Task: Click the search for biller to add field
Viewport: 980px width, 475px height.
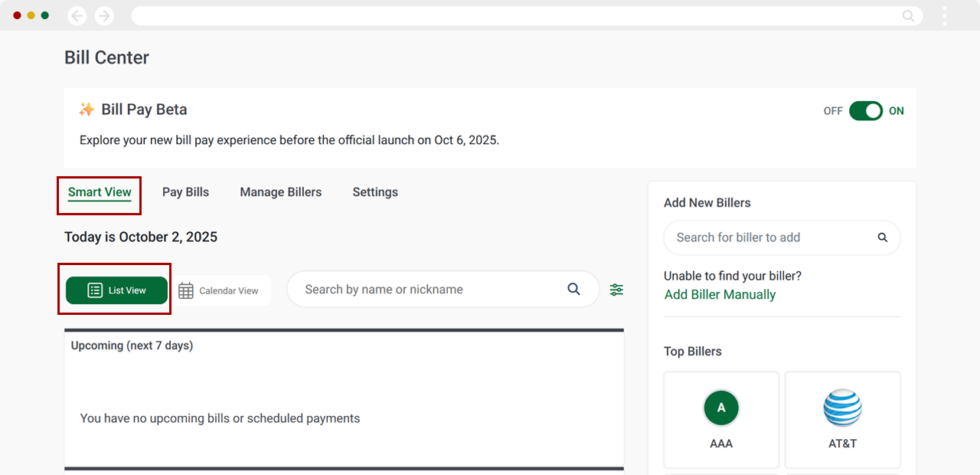Action: 758,237
